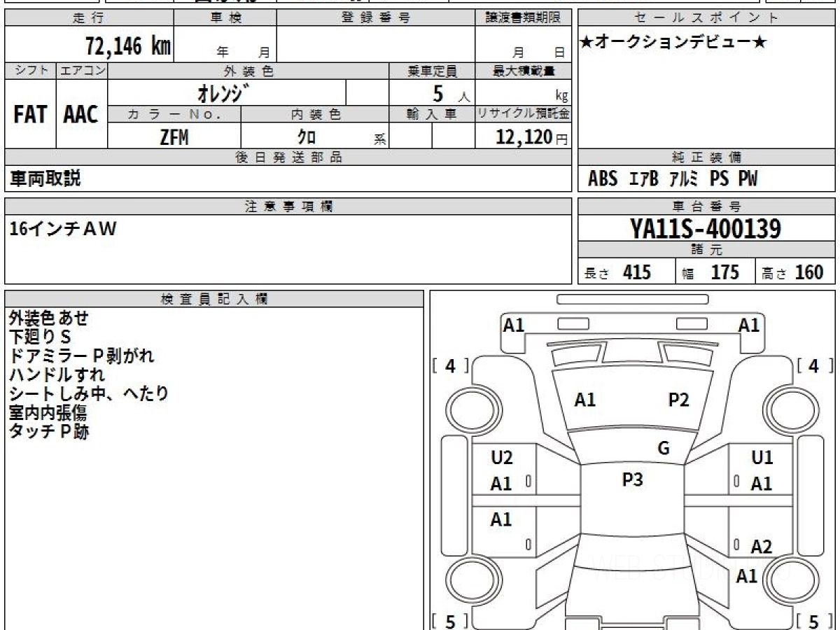Select the P3 mark on the roof
The image size is (840, 630).
click(x=633, y=480)
